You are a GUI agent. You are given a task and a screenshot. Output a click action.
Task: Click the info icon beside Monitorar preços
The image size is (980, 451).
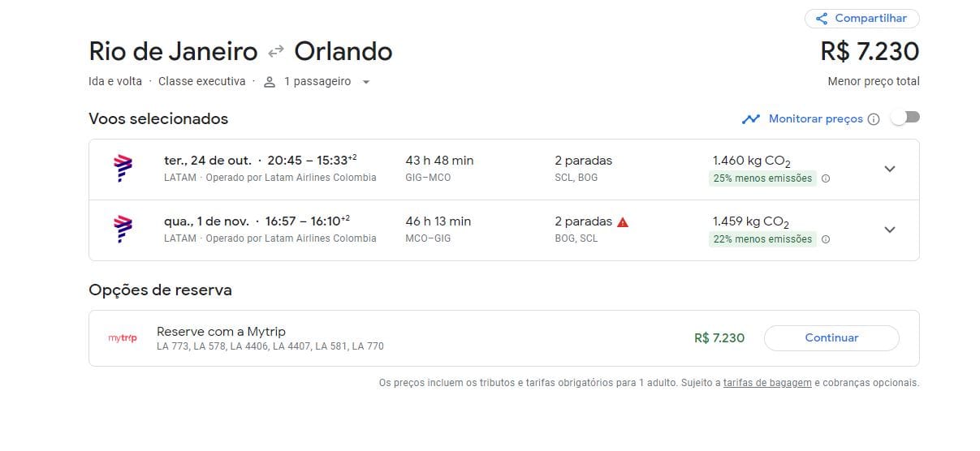coord(874,119)
